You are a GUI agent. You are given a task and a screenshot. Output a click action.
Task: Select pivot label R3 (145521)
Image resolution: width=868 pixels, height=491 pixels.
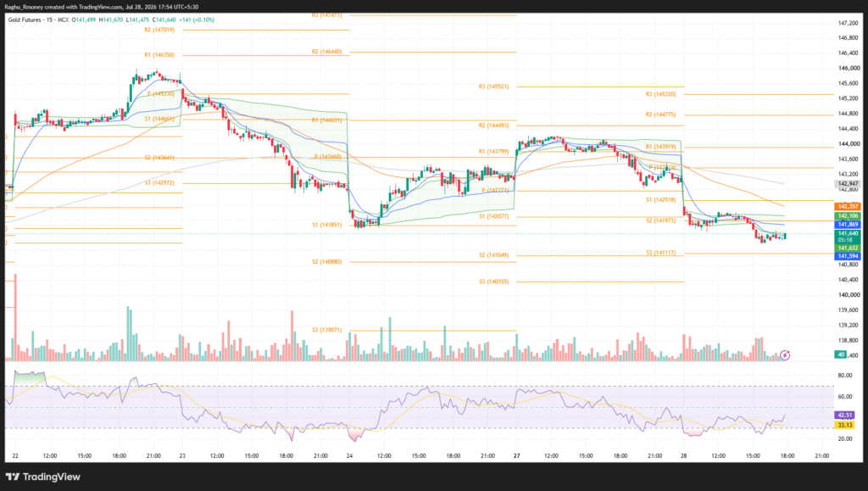pyautogui.click(x=494, y=86)
